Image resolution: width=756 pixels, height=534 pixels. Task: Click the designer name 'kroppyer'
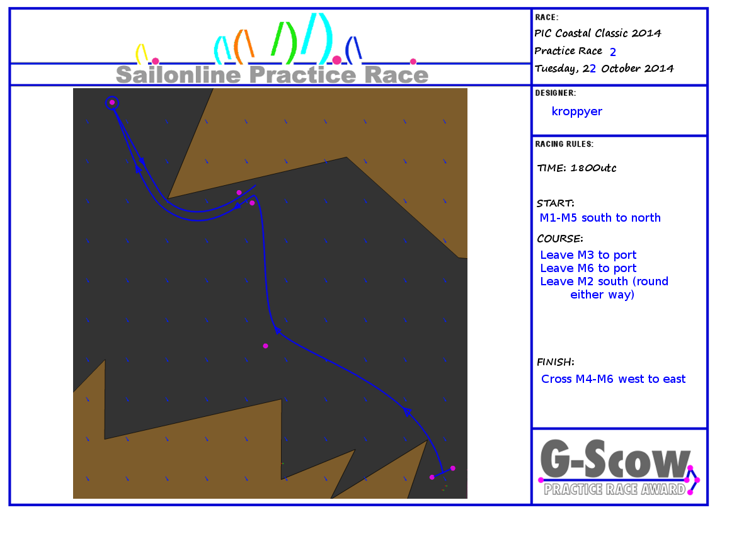point(577,111)
